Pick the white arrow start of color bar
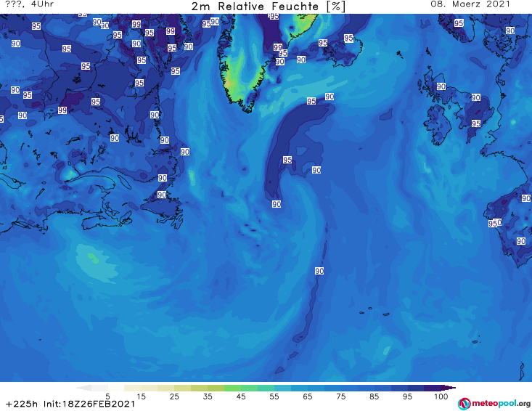Viewport: 532px width, 411px height. tap(83, 388)
